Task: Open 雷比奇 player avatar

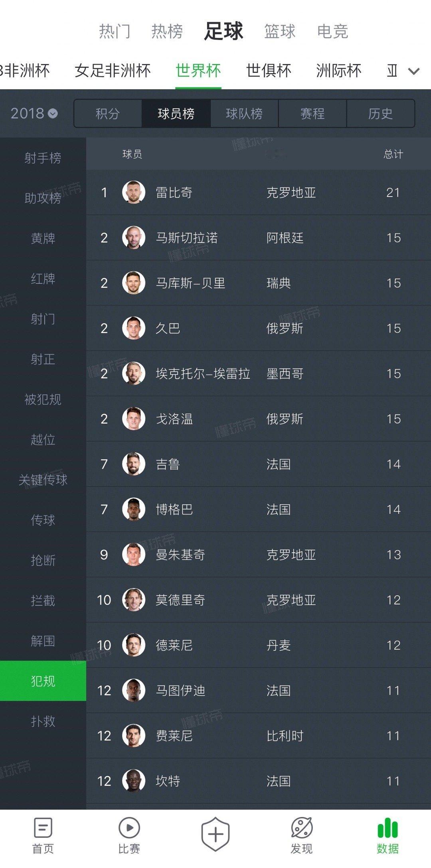Action: point(133,193)
